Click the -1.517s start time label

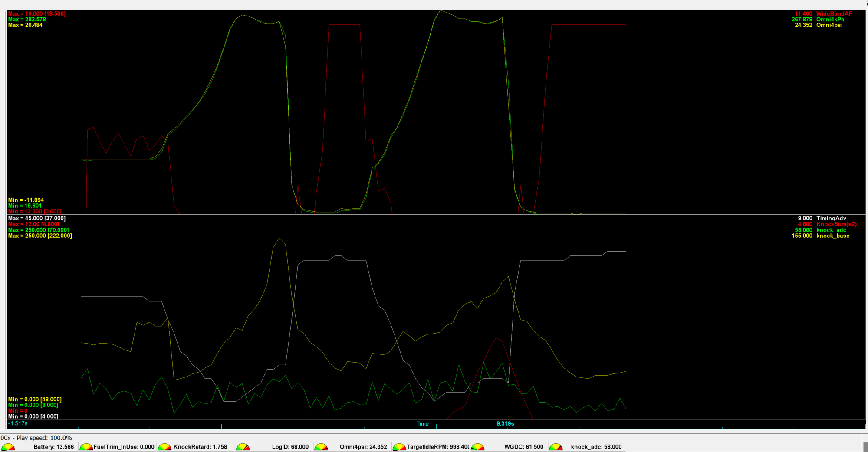tap(18, 423)
